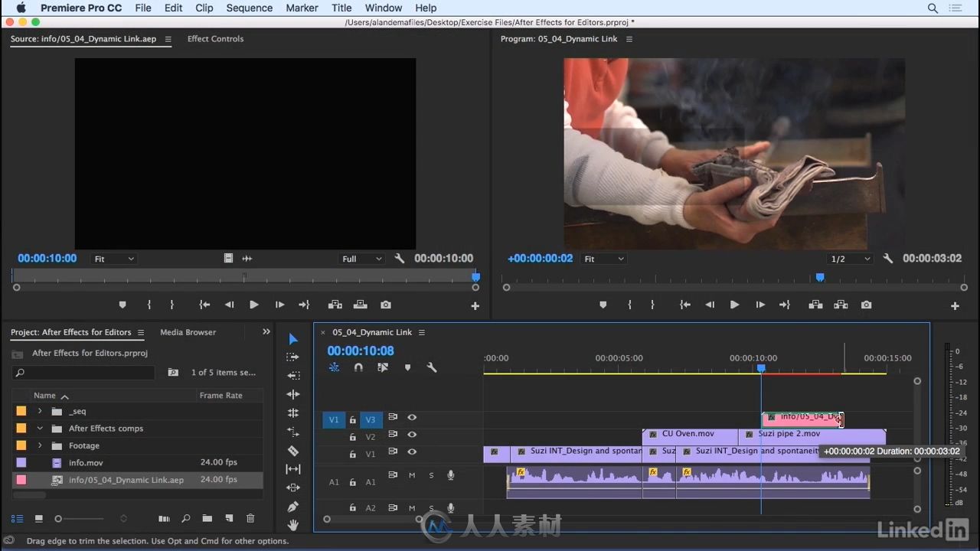Open Program monitor Fit zoom dropdown
The image size is (980, 551).
click(x=603, y=259)
